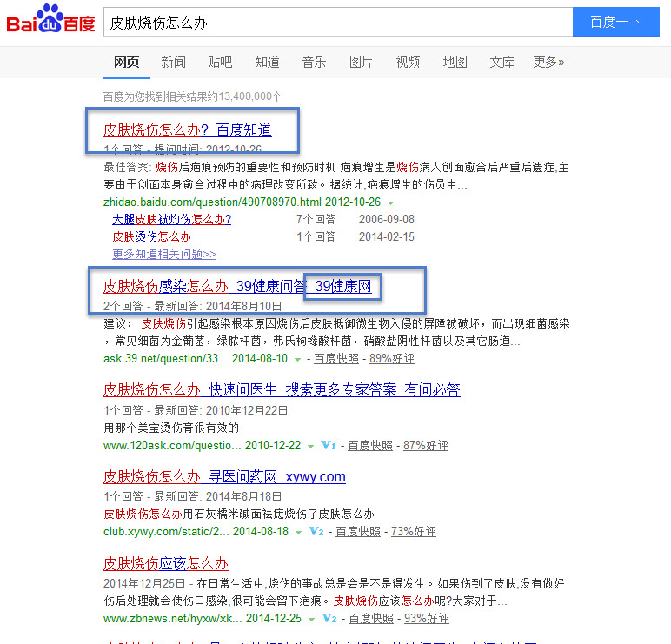This screenshot has height=644, width=671.
Task: Click the 87%好评 rating link
Action: (426, 446)
